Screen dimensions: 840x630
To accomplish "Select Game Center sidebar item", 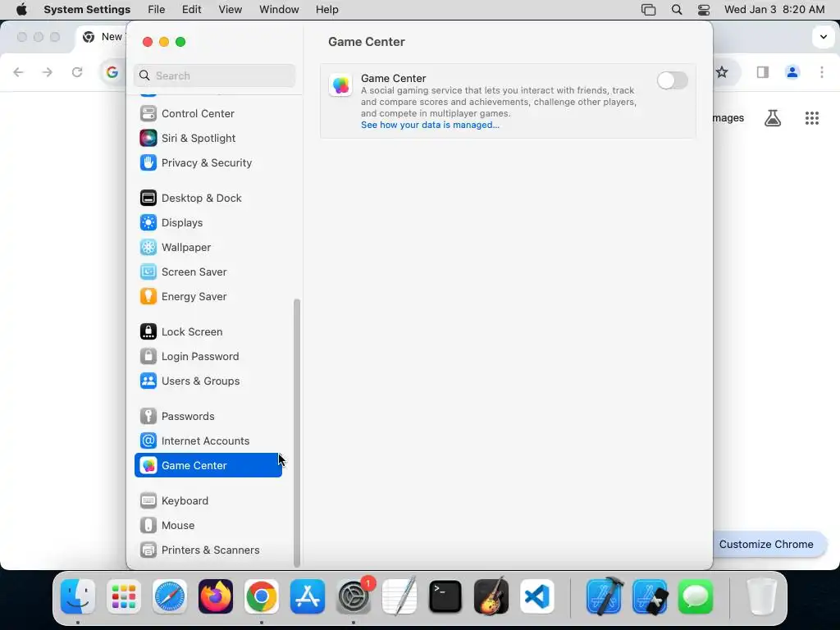I will (x=208, y=466).
